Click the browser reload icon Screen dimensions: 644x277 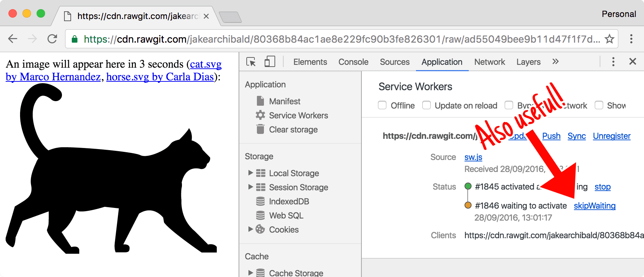point(52,39)
